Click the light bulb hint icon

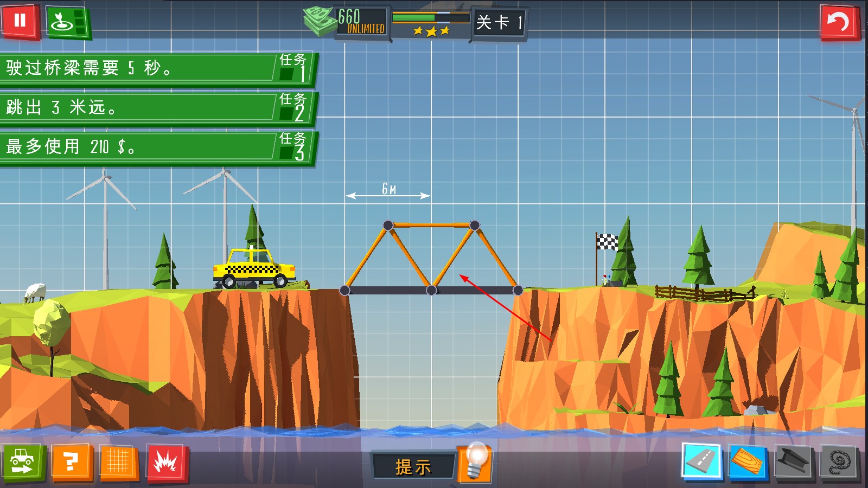point(475,462)
